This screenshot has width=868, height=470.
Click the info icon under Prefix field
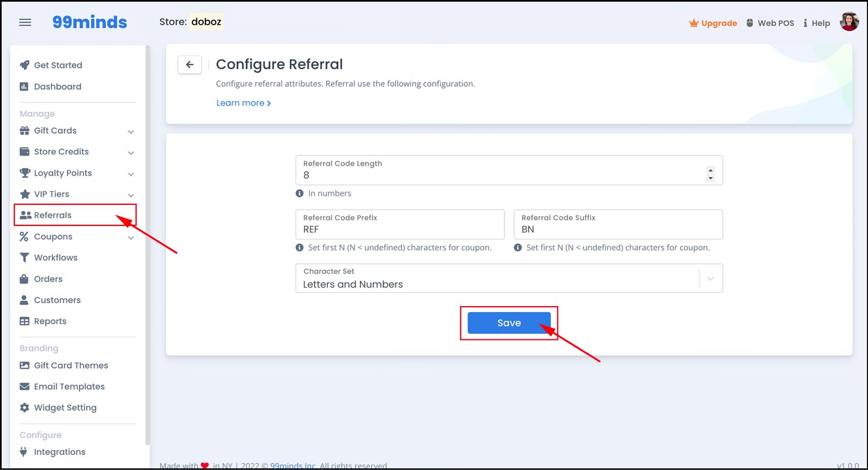(x=300, y=248)
